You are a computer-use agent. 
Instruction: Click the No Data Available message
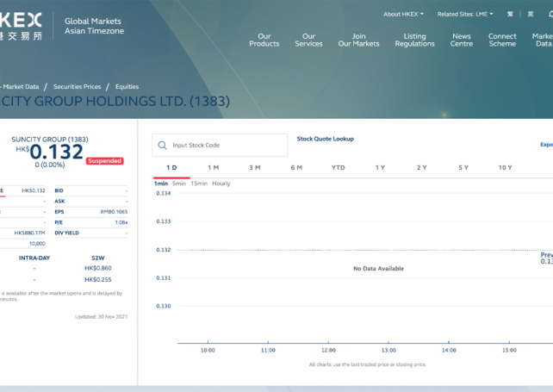coord(378,269)
